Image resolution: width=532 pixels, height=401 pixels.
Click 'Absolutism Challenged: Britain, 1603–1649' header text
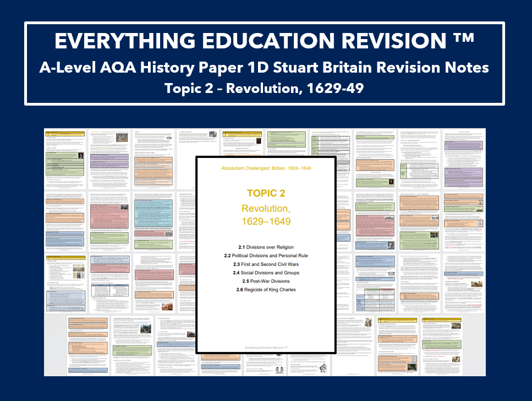click(266, 168)
